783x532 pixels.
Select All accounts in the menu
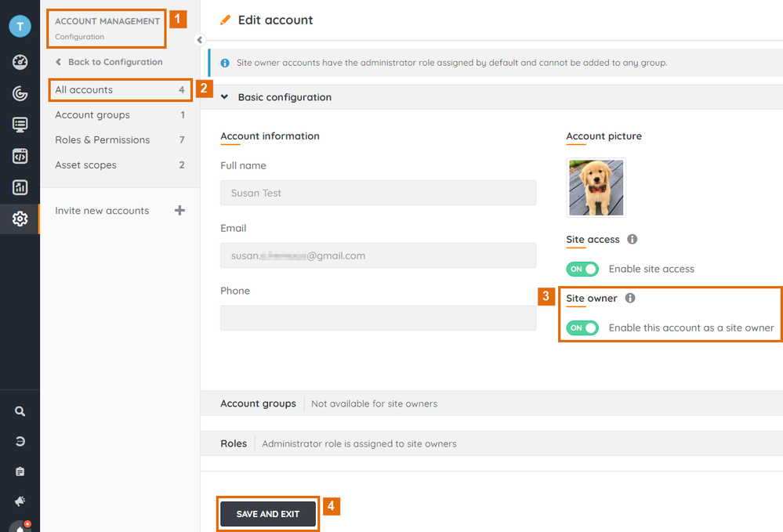click(x=84, y=90)
